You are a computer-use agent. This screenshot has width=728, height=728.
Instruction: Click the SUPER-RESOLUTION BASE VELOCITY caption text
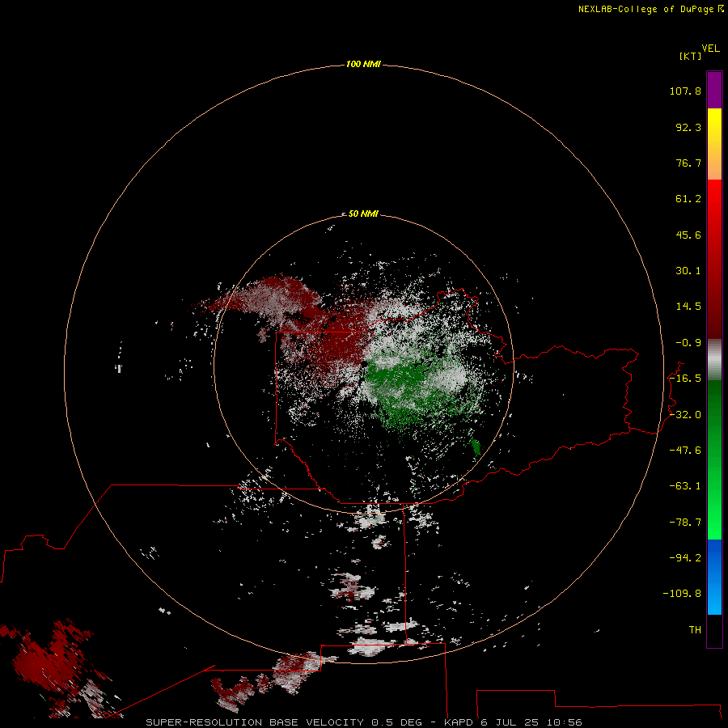coord(255,722)
